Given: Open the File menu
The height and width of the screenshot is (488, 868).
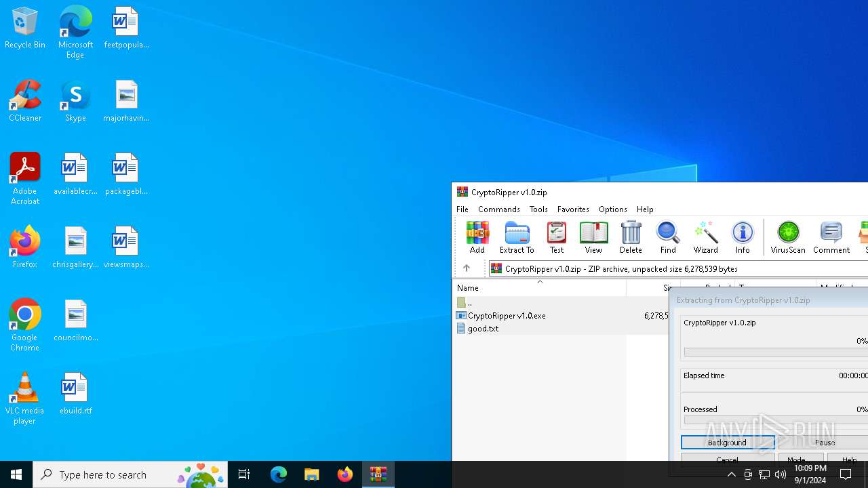Looking at the screenshot, I should point(462,209).
